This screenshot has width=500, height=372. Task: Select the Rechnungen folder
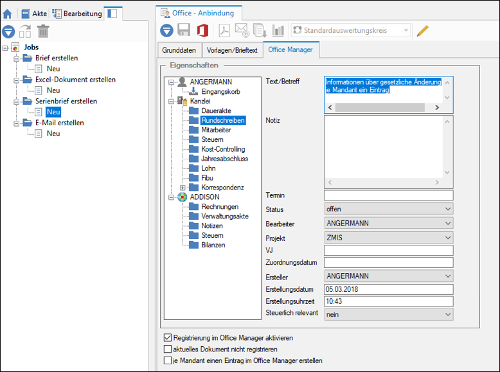point(220,207)
